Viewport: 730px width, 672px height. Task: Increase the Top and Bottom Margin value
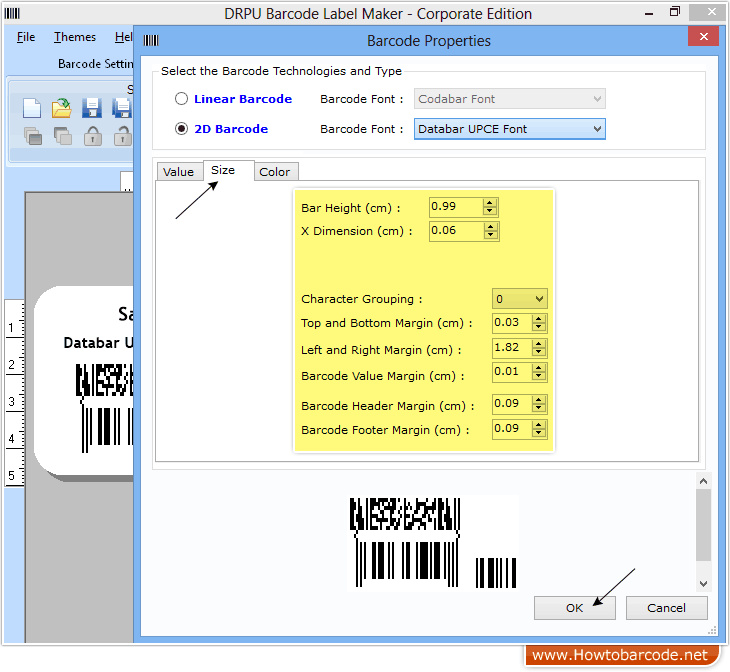tap(539, 319)
